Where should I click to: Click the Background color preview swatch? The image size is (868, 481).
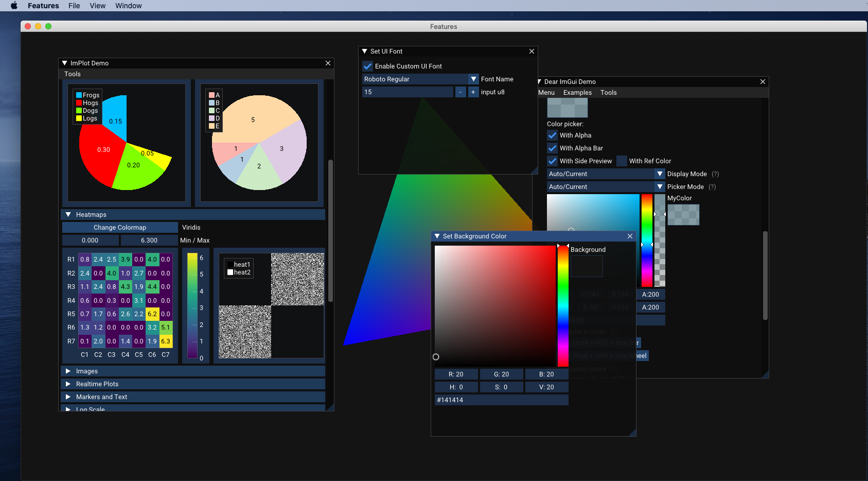[x=587, y=266]
